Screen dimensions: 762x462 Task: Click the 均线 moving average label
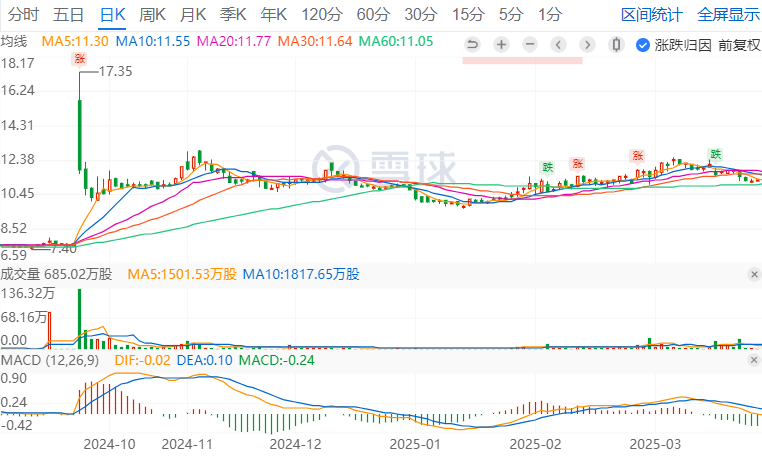click(x=14, y=41)
